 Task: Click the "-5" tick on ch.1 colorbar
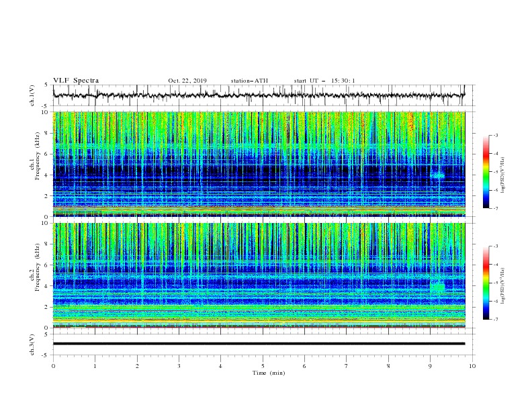[x=495, y=172]
